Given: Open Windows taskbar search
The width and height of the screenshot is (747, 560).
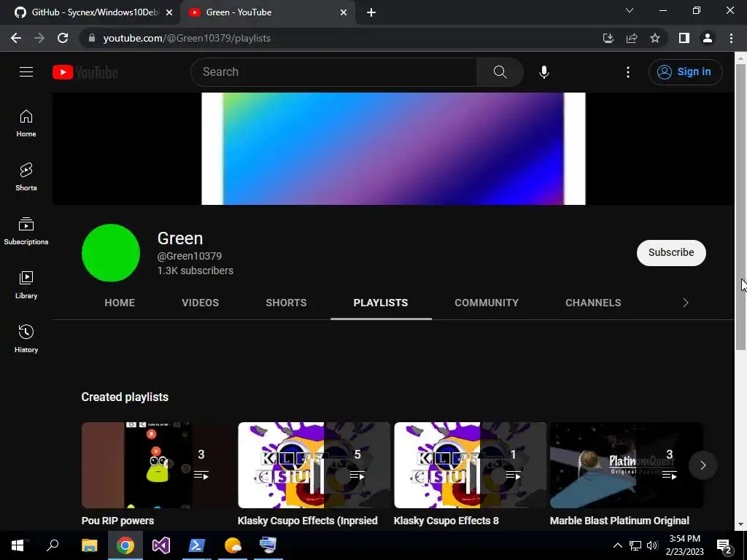Looking at the screenshot, I should tap(53, 545).
